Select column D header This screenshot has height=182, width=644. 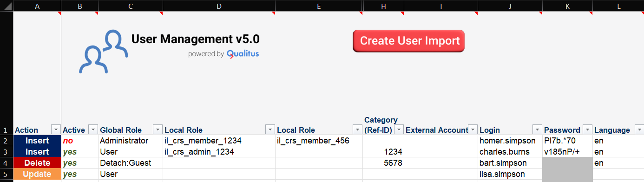click(x=218, y=6)
